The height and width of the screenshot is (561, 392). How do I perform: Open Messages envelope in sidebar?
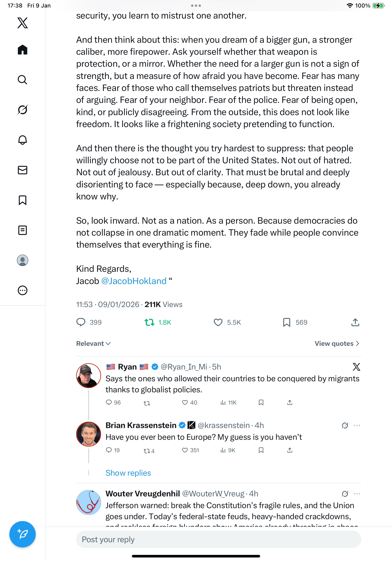click(23, 170)
